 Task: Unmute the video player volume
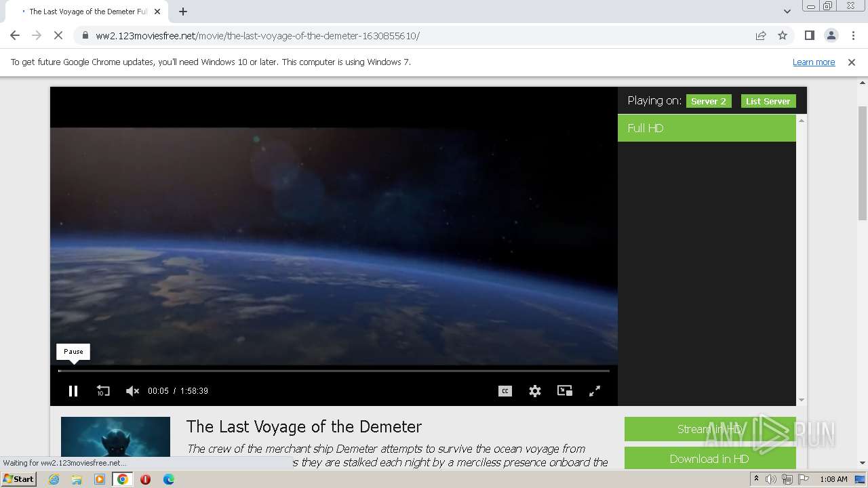(132, 391)
